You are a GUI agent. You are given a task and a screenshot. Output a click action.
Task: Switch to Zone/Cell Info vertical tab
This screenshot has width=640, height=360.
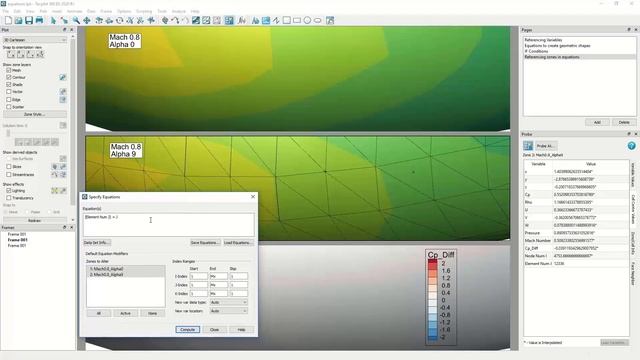click(633, 244)
